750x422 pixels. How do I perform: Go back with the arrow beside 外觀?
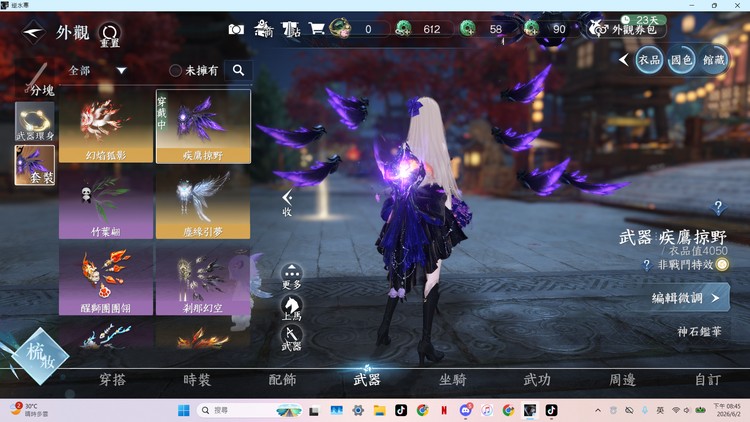(x=33, y=32)
